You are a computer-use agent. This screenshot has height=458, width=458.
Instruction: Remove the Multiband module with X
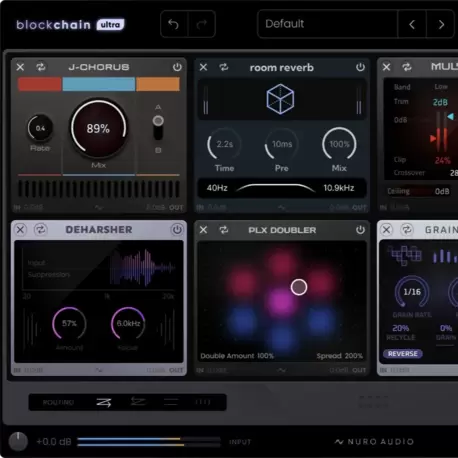tap(386, 67)
